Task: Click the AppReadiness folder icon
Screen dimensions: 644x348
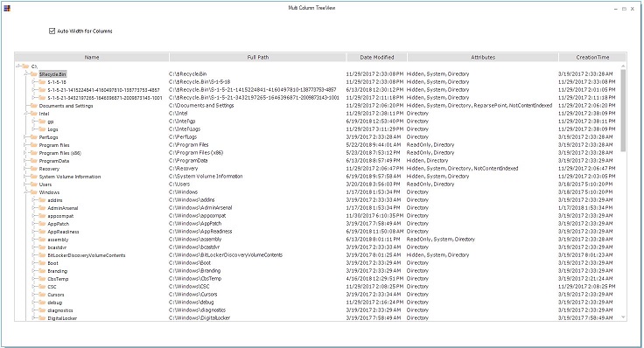Action: click(42, 232)
